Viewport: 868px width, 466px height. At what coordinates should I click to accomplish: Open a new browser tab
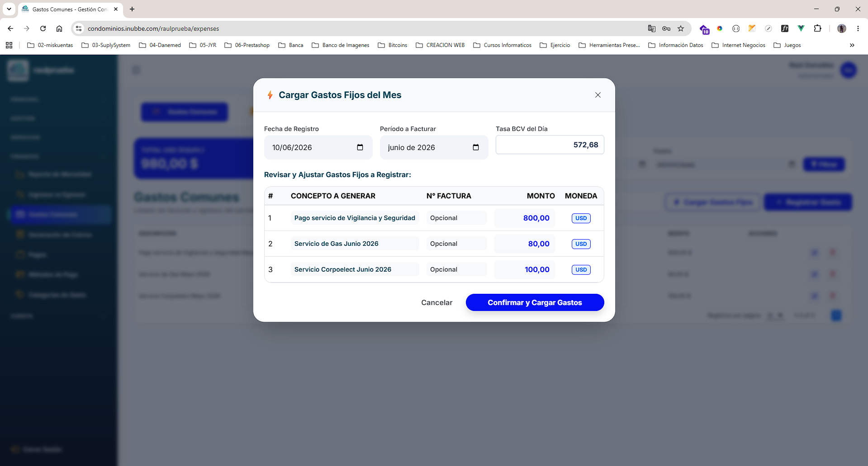click(x=132, y=9)
